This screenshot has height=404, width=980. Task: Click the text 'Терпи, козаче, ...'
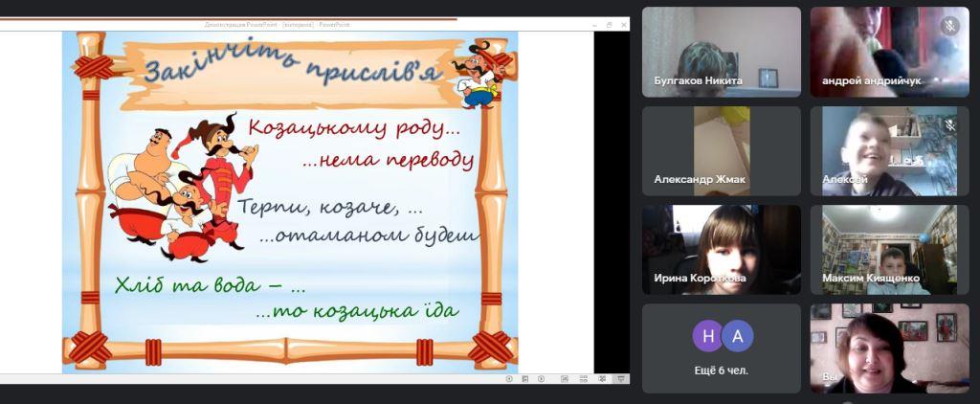point(330,208)
